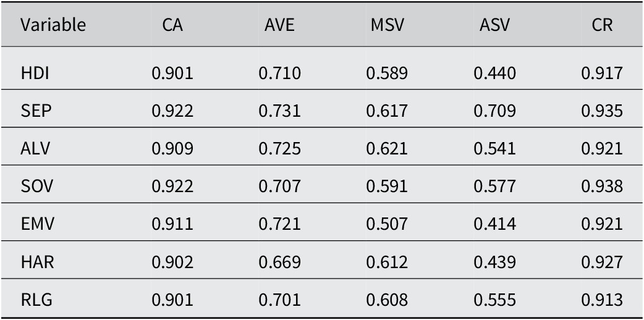644x320 pixels.
Task: Select the ALV row label
Action: [x=35, y=149]
